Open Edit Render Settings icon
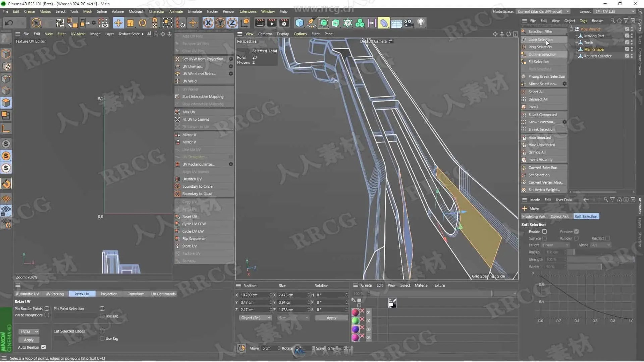Screen dimensions: 644x362 pyautogui.click(x=284, y=23)
